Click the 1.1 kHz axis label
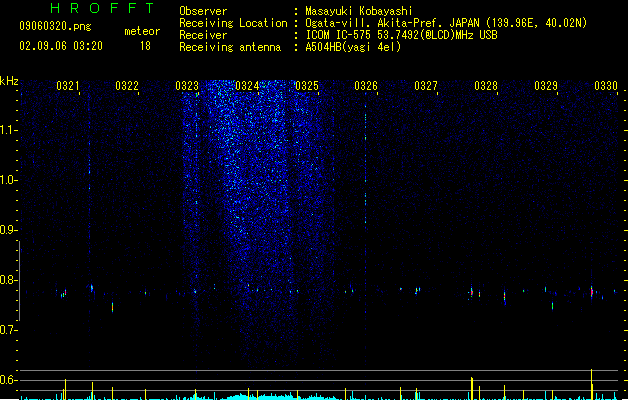The image size is (629, 400). [x=8, y=130]
